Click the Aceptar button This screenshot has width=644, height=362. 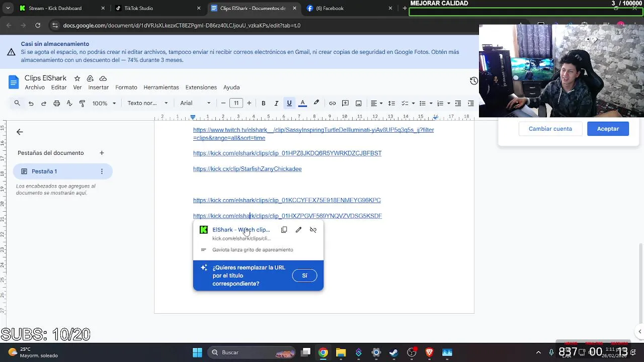pyautogui.click(x=608, y=129)
